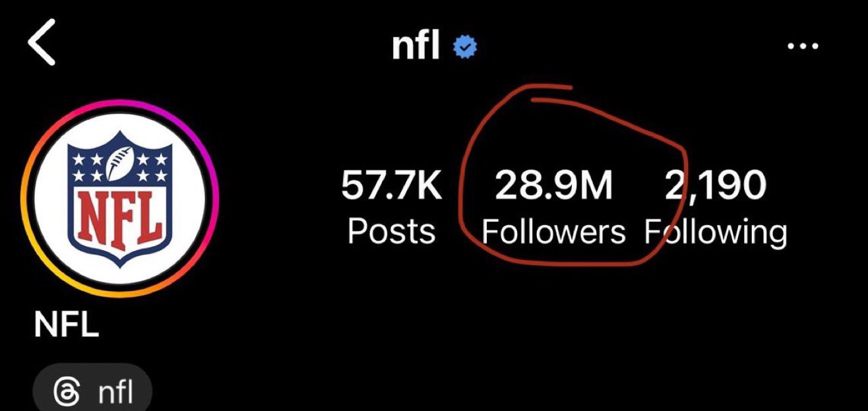View the 28.9M followers count
Viewport: 868px width, 411px height.
553,186
